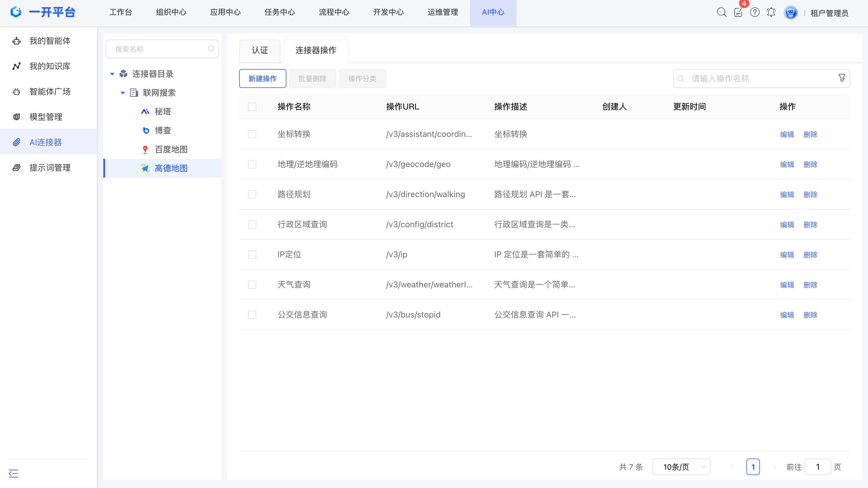
Task: Click the user avatar icon
Action: click(x=791, y=12)
